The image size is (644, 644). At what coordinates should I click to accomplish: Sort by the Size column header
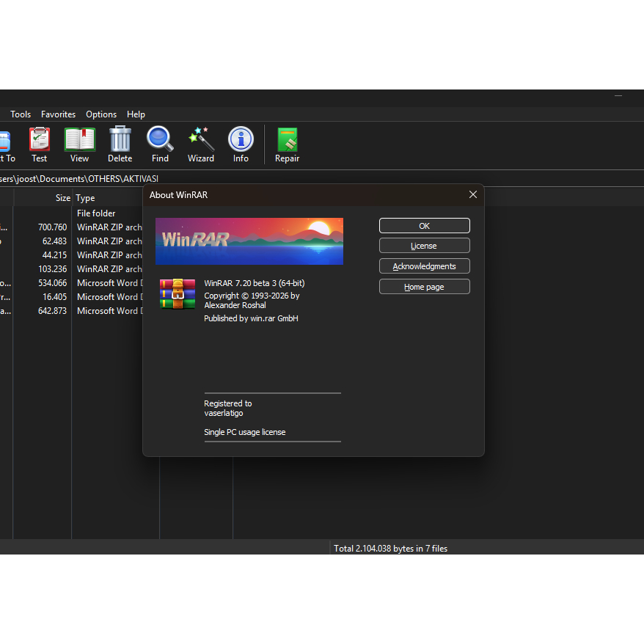43,197
